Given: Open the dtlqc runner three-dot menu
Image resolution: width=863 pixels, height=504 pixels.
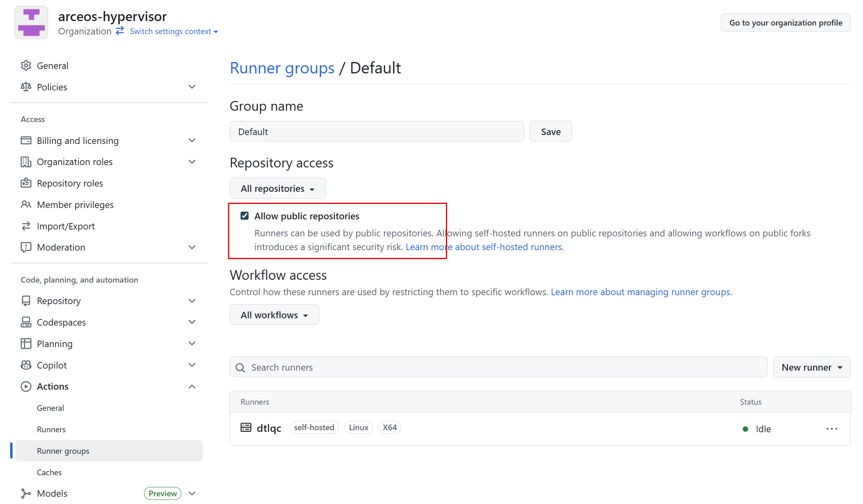Looking at the screenshot, I should pyautogui.click(x=831, y=429).
